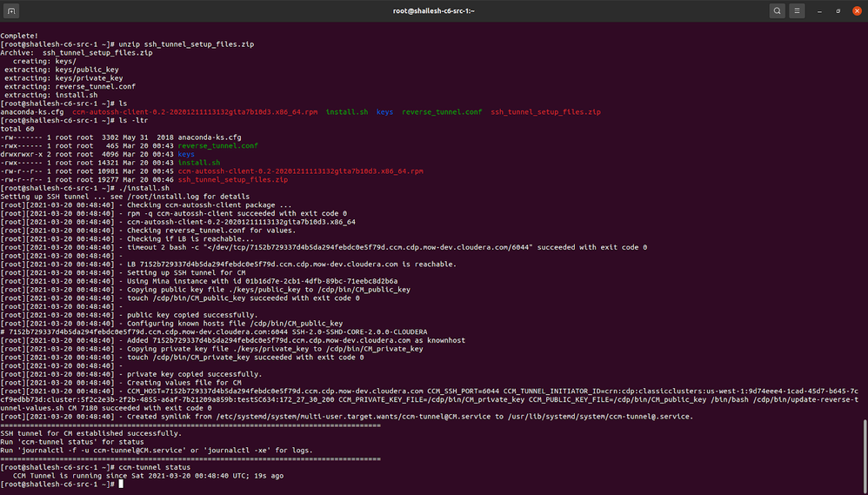Click the 'creating: keys/' line
The height and width of the screenshot is (495, 868).
(45, 62)
